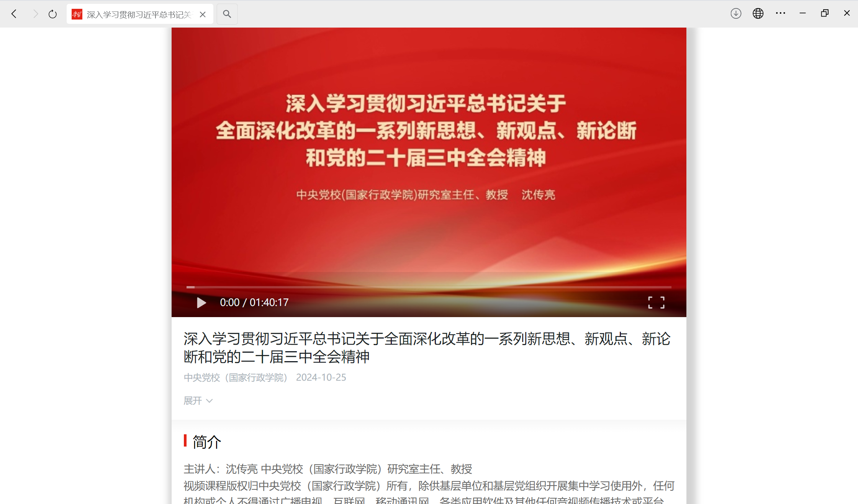
Task: Click the video title heading
Action: (427, 348)
